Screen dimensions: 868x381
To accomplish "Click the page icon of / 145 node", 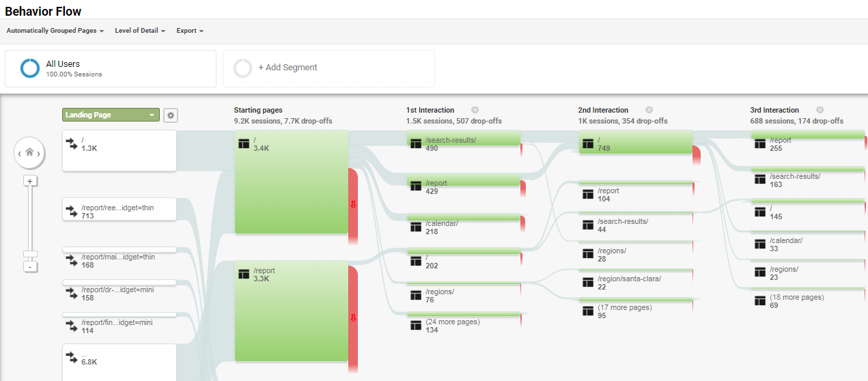I will [759, 212].
